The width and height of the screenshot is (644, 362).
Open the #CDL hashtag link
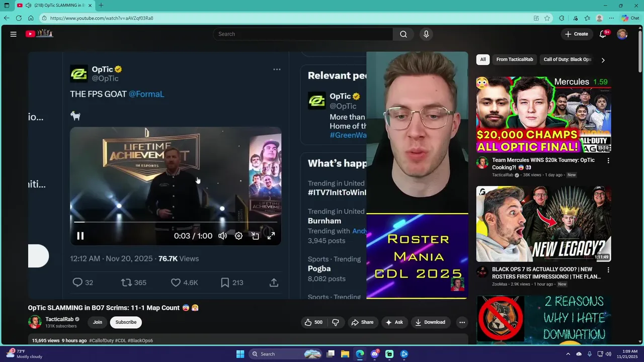pyautogui.click(x=121, y=340)
